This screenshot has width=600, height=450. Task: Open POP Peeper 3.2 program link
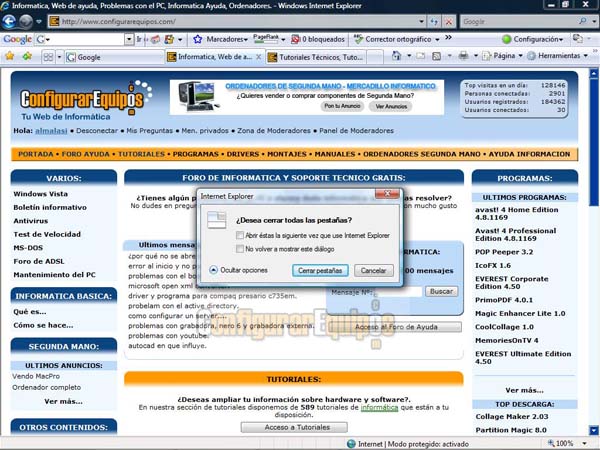point(504,252)
